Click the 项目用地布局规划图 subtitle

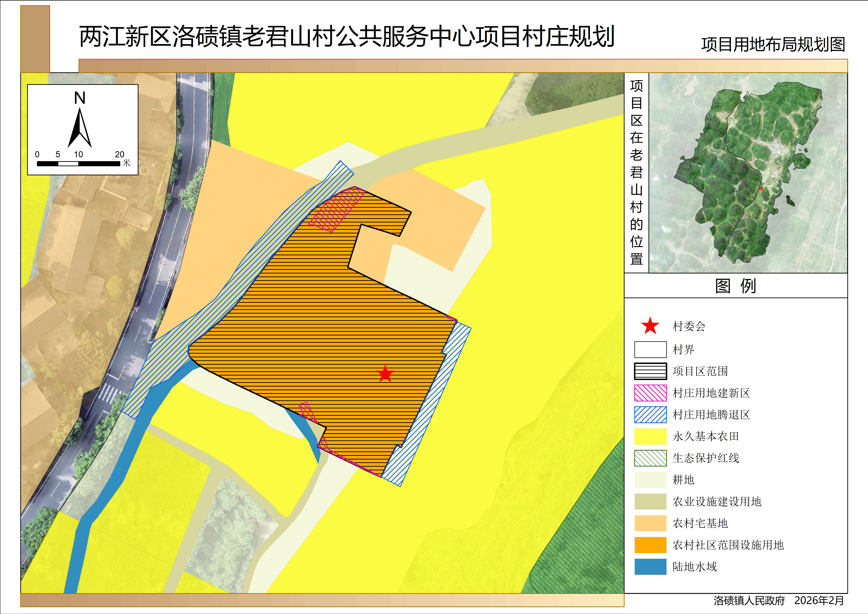773,45
